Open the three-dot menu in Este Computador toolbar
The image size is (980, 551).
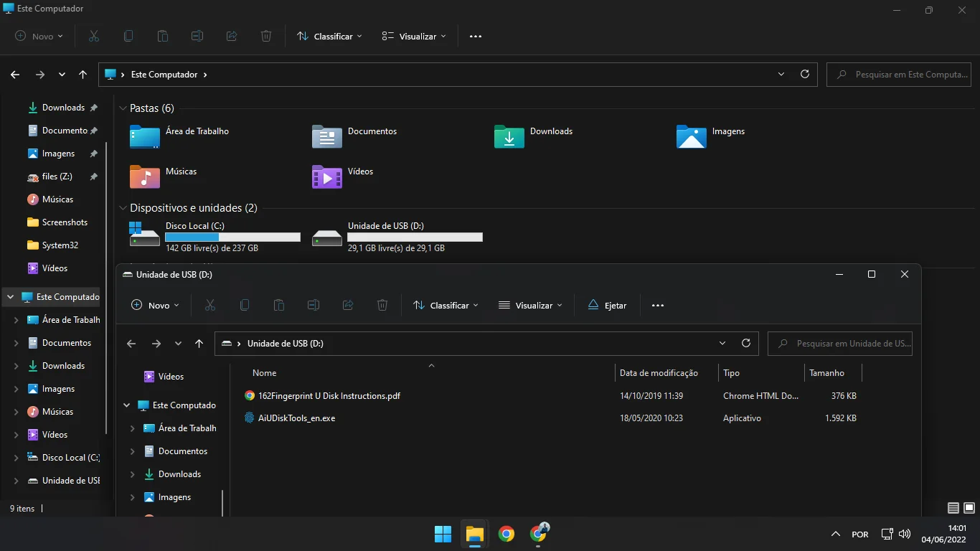(x=476, y=36)
